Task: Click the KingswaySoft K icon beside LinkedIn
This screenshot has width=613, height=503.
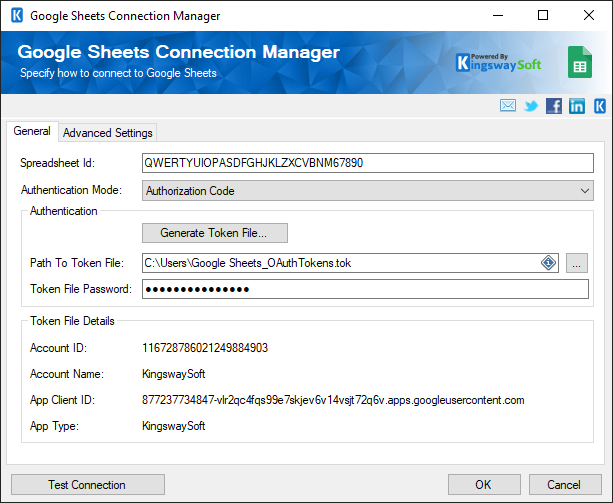Action: (x=599, y=106)
